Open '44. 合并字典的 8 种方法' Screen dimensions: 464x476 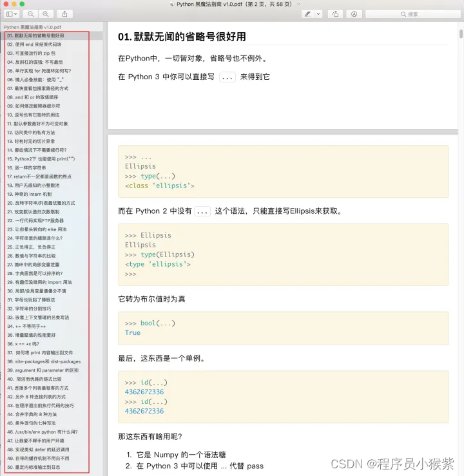[32, 414]
